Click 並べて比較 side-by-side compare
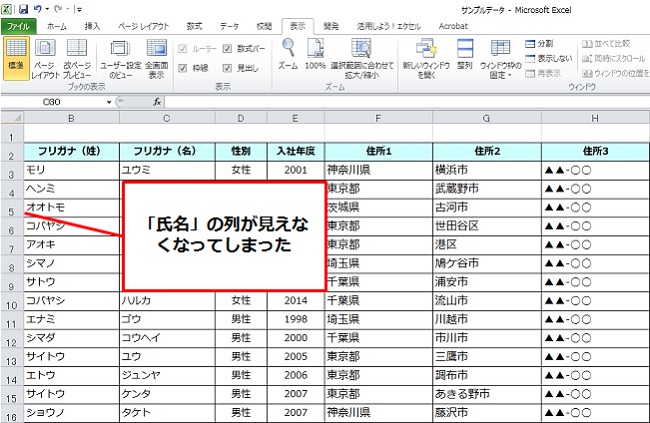 (x=606, y=44)
